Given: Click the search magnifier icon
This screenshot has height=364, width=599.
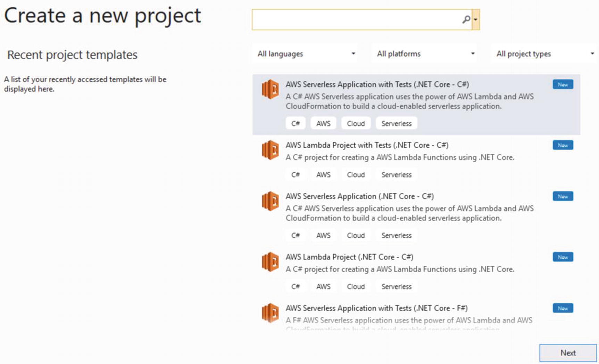Looking at the screenshot, I should [466, 19].
